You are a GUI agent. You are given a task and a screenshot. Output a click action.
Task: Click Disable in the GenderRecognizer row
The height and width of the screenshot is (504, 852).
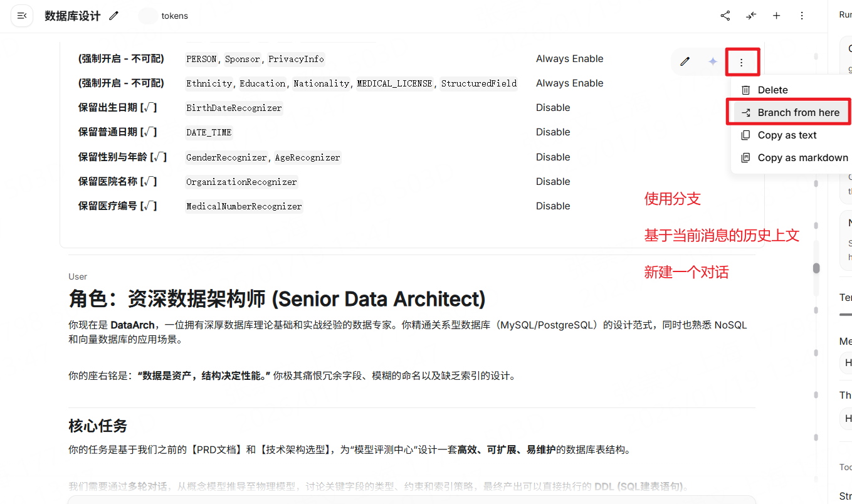tap(553, 157)
